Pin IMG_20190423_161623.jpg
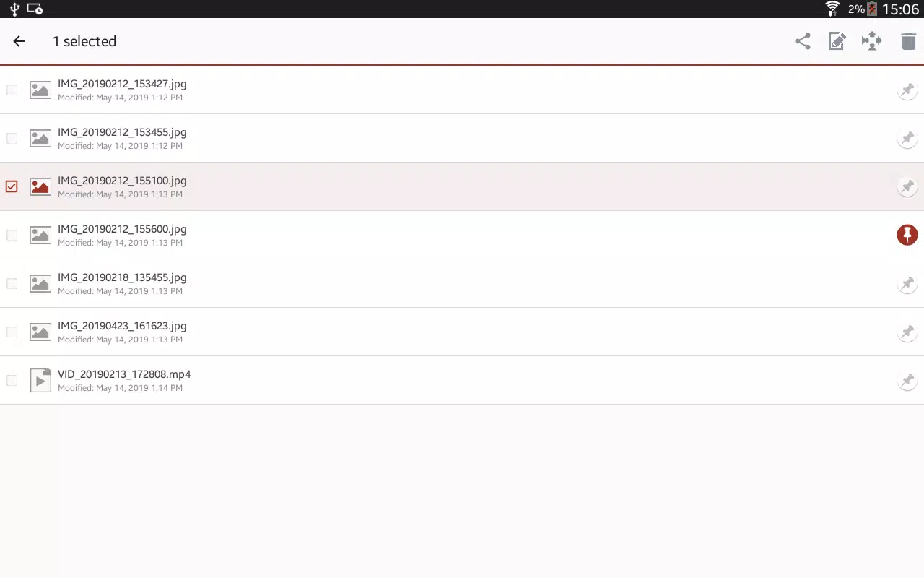Image resolution: width=924 pixels, height=578 pixels. coord(907,332)
